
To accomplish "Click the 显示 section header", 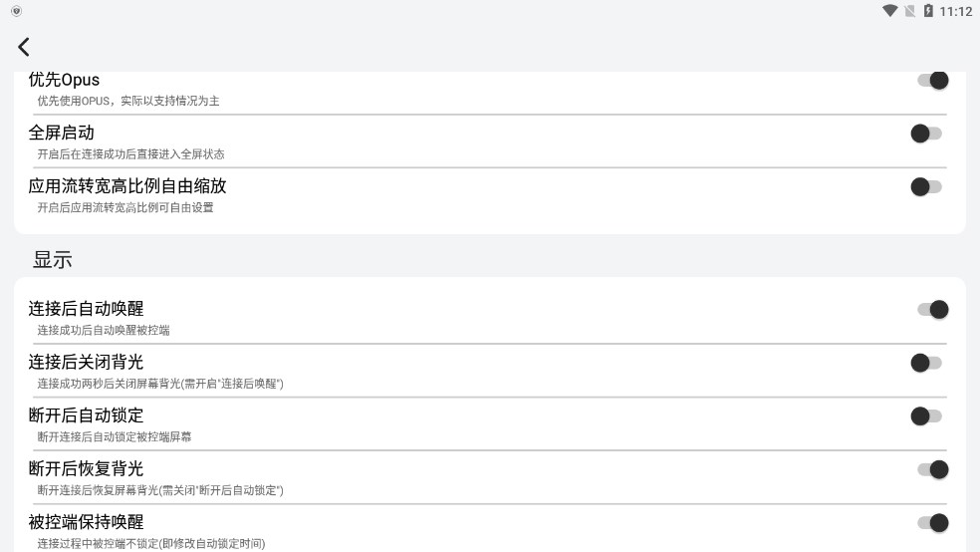I will 53,260.
